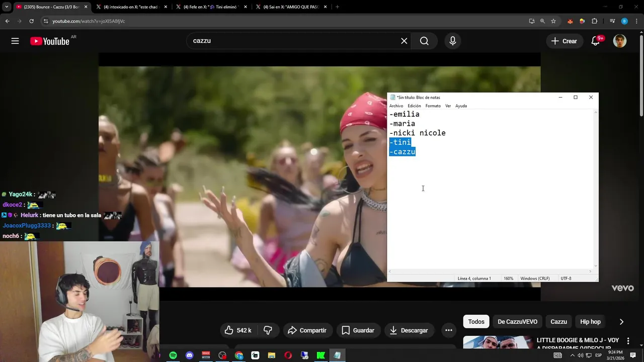Open options for Little Boogie & Milo J video

point(628,341)
